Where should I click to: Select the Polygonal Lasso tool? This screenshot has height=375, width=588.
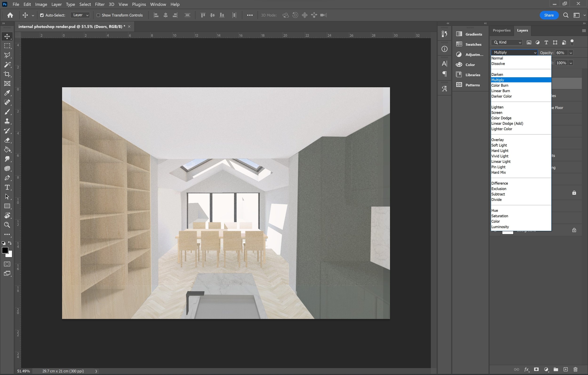[7, 55]
